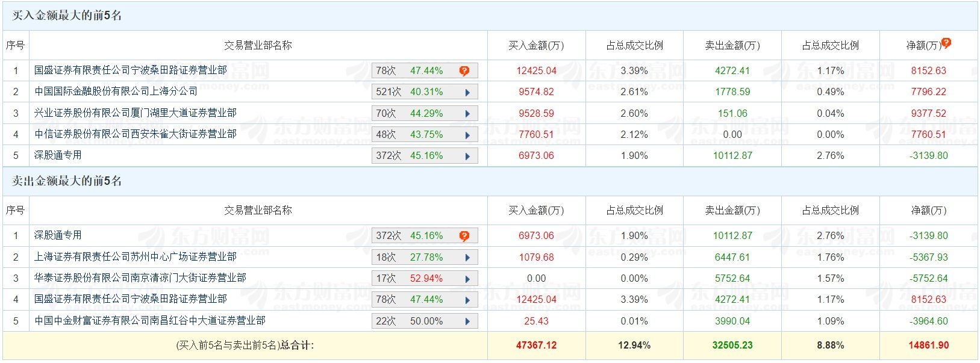Click the question mark in the sell table's 深股通专用 row
980x363 pixels.
(464, 236)
